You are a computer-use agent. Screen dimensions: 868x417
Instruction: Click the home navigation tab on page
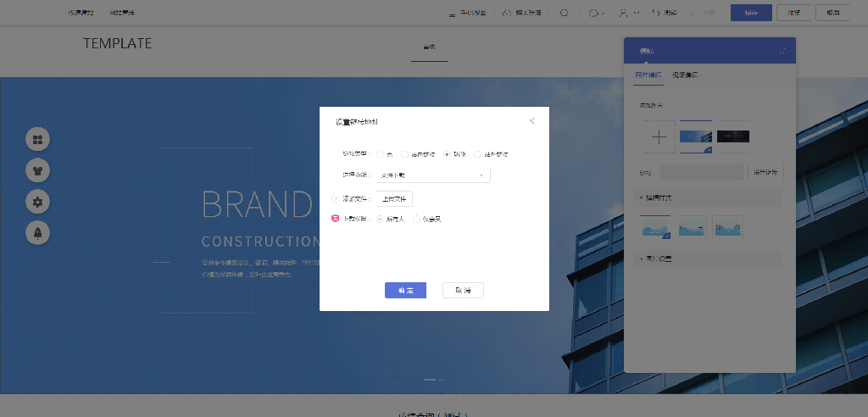point(429,47)
